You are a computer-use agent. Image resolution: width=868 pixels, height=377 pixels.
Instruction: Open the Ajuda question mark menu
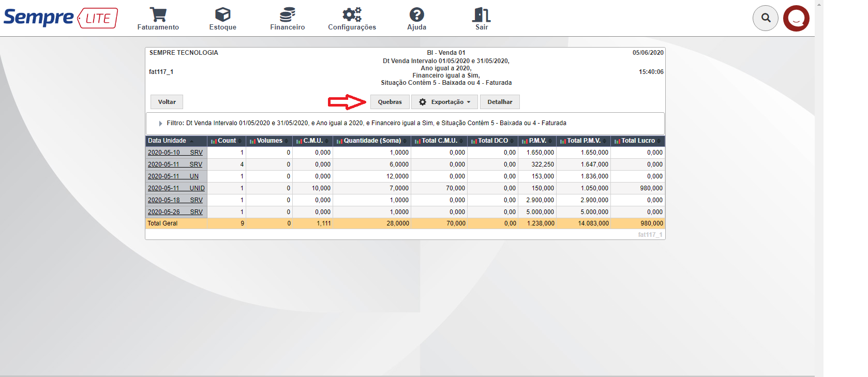coord(416,19)
